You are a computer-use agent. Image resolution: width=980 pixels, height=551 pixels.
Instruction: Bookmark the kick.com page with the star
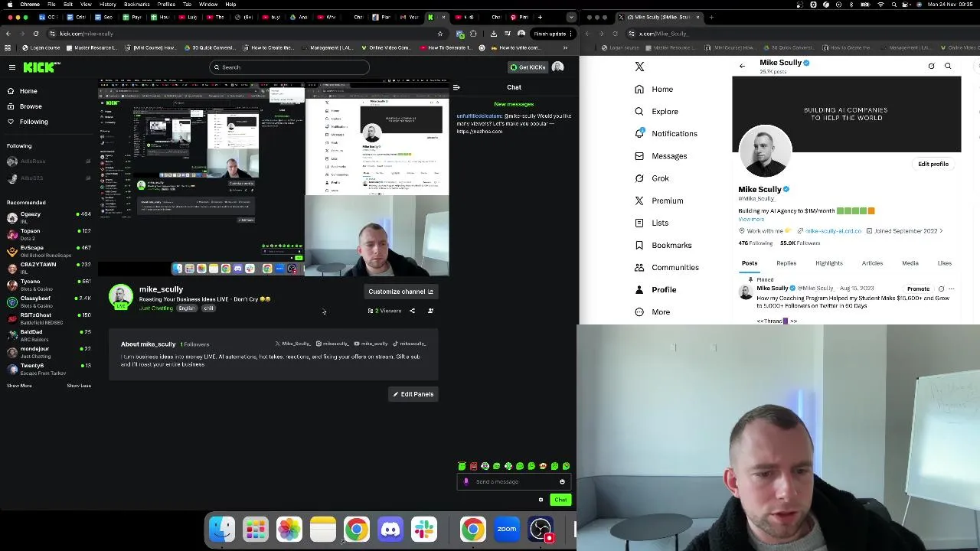click(x=439, y=34)
